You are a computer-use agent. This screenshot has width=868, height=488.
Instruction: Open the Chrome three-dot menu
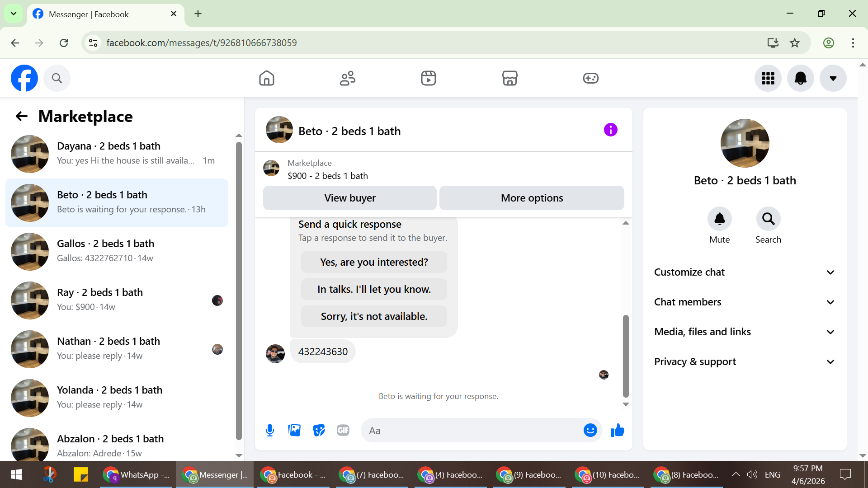click(x=853, y=43)
